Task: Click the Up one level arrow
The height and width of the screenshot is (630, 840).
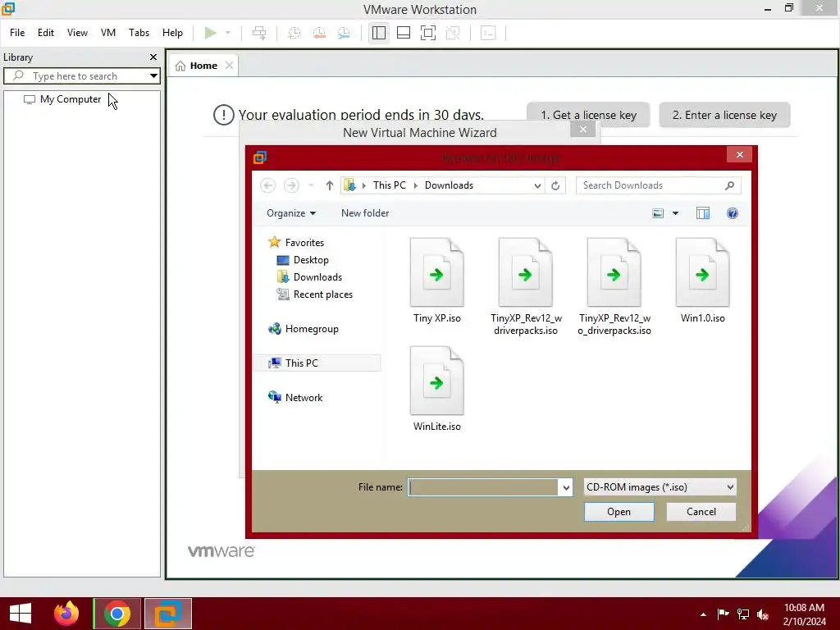Action: click(330, 185)
